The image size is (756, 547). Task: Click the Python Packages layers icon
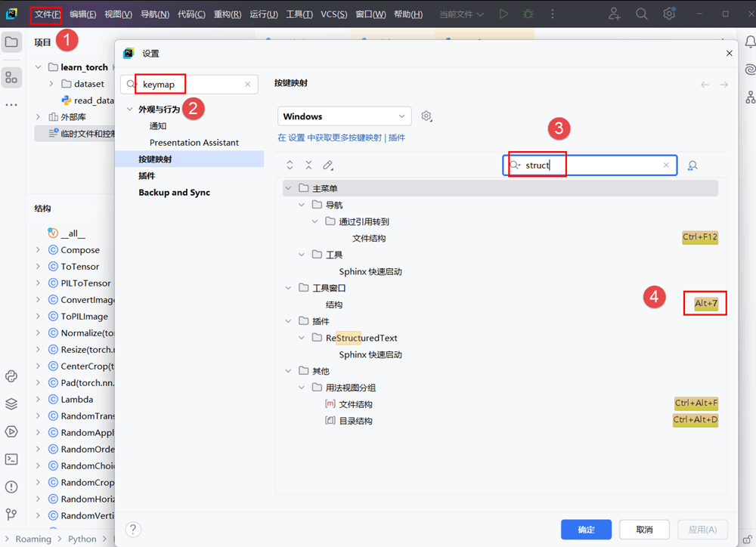[11, 404]
